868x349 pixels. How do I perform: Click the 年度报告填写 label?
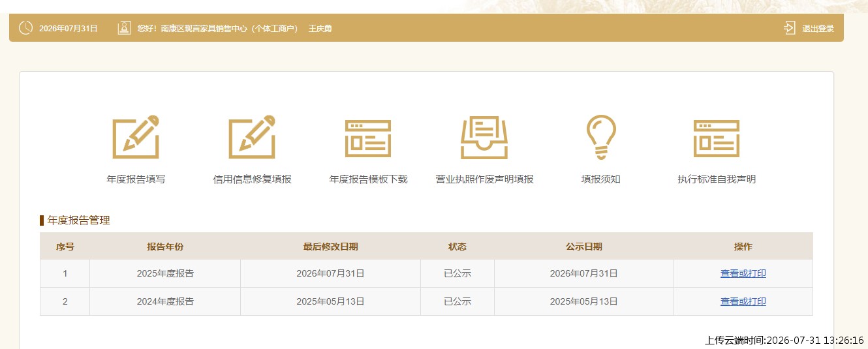[x=136, y=179]
